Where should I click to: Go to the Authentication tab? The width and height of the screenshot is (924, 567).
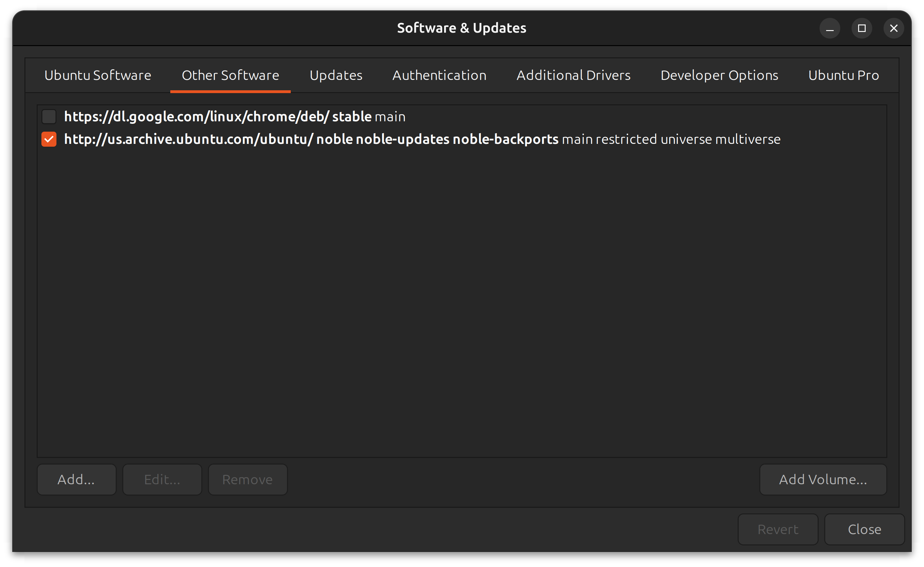439,75
